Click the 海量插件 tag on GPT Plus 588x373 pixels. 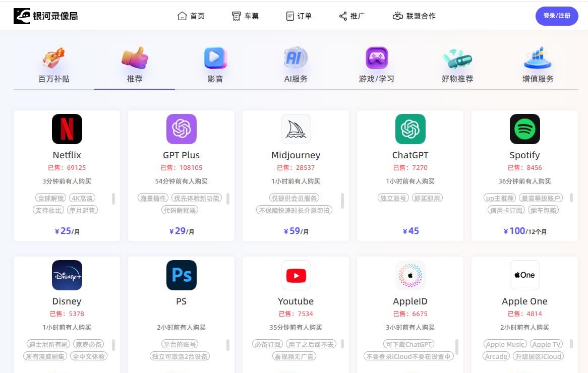[153, 198]
